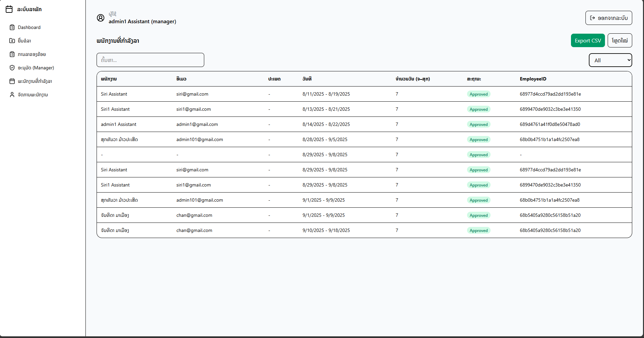This screenshot has width=644, height=338.
Task: Click the shield icon beside Manager approval
Action: tap(12, 68)
